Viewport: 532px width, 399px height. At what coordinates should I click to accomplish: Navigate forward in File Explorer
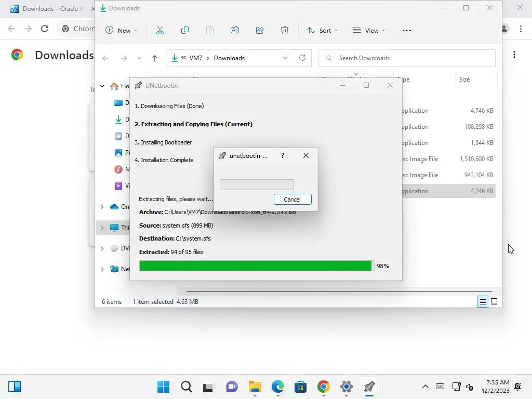124,58
